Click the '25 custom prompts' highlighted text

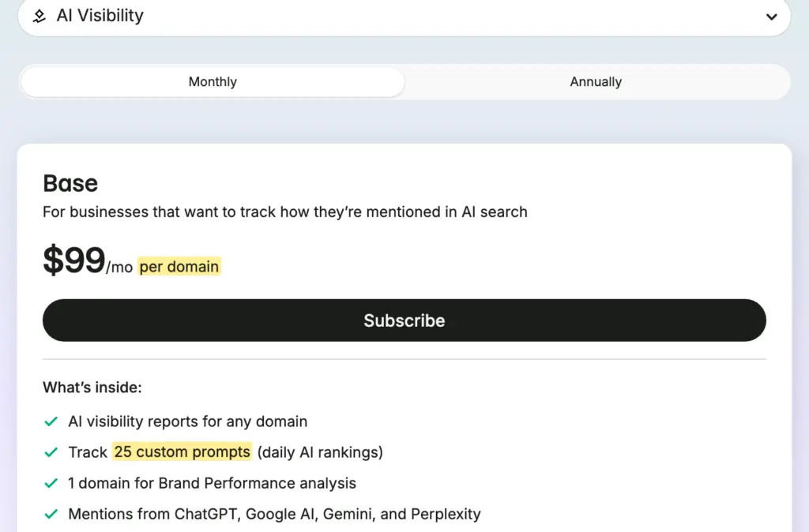[182, 451]
